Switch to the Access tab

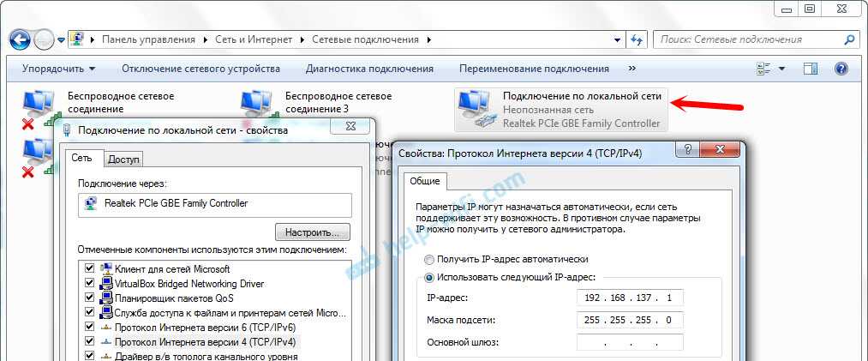click(x=124, y=159)
